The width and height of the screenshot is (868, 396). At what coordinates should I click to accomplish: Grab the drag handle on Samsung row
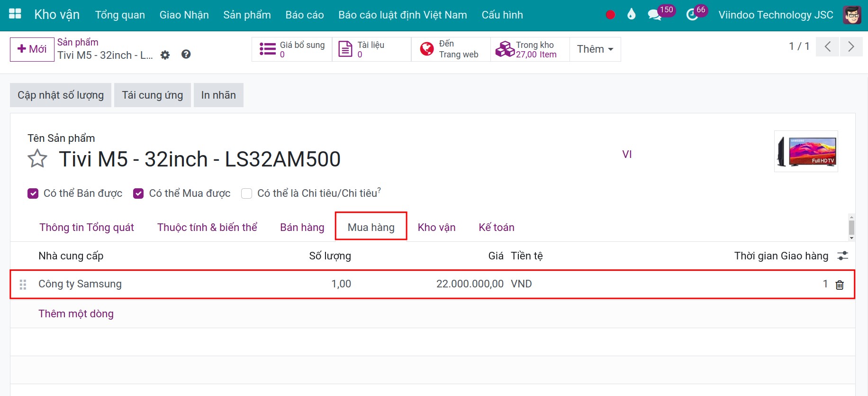pos(23,285)
